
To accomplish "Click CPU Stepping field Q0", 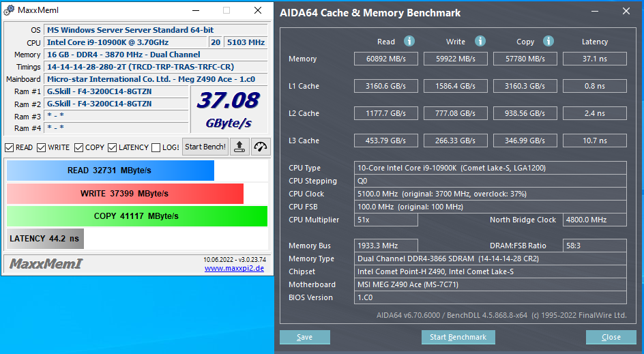I will coord(491,181).
